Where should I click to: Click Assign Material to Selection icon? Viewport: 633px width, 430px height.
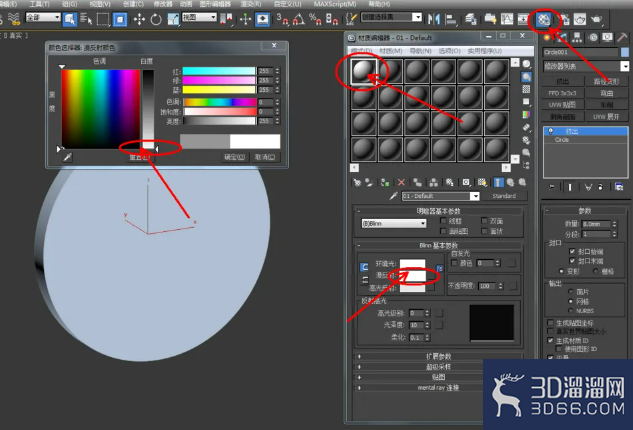point(385,182)
